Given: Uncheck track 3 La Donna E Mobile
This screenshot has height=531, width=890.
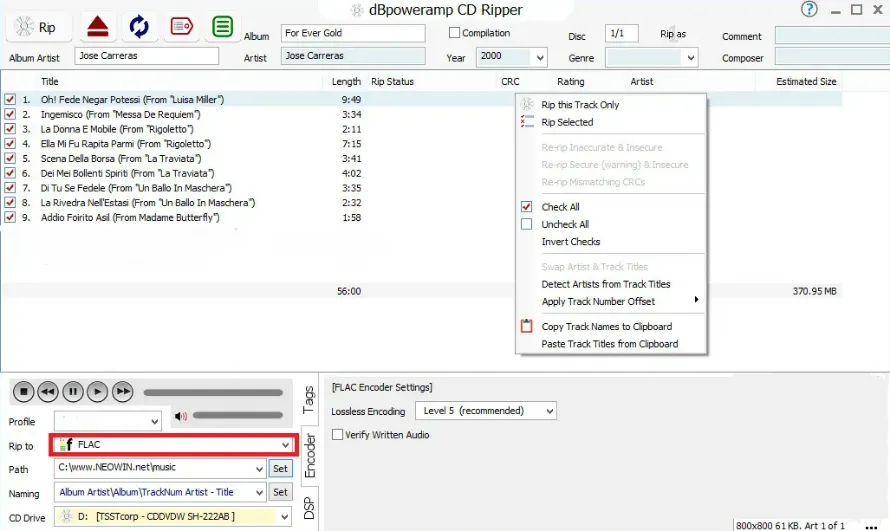Looking at the screenshot, I should 10,129.
